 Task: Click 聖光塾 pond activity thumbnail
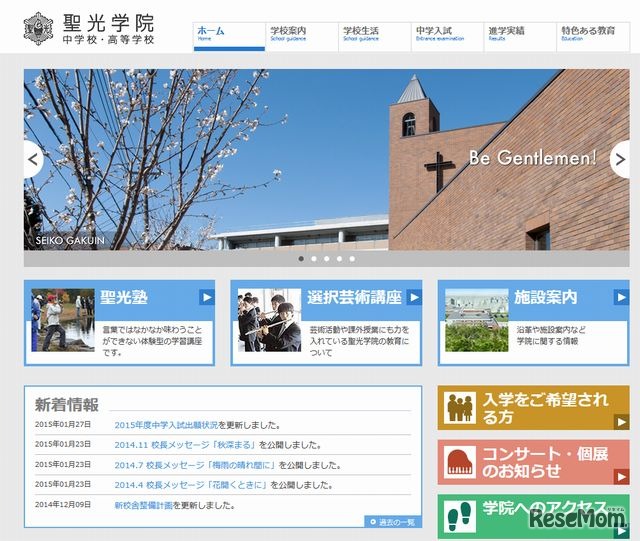coord(63,321)
